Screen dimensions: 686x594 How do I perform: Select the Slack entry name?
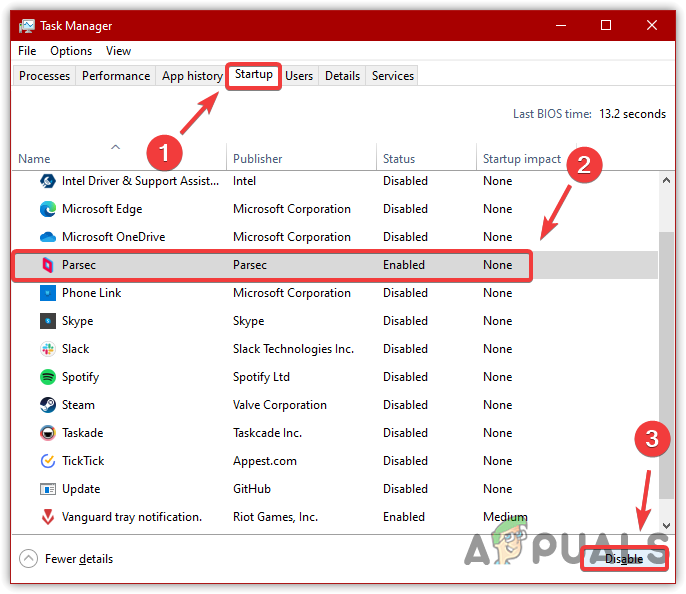75,349
